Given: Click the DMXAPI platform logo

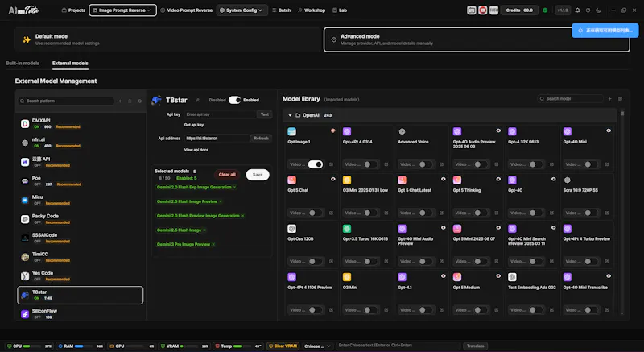Looking at the screenshot, I should pos(25,123).
